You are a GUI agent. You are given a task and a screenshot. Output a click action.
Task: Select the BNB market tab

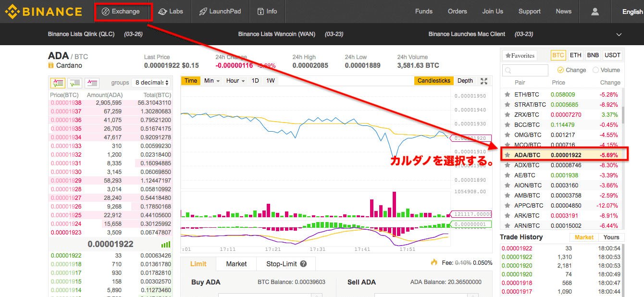[593, 55]
